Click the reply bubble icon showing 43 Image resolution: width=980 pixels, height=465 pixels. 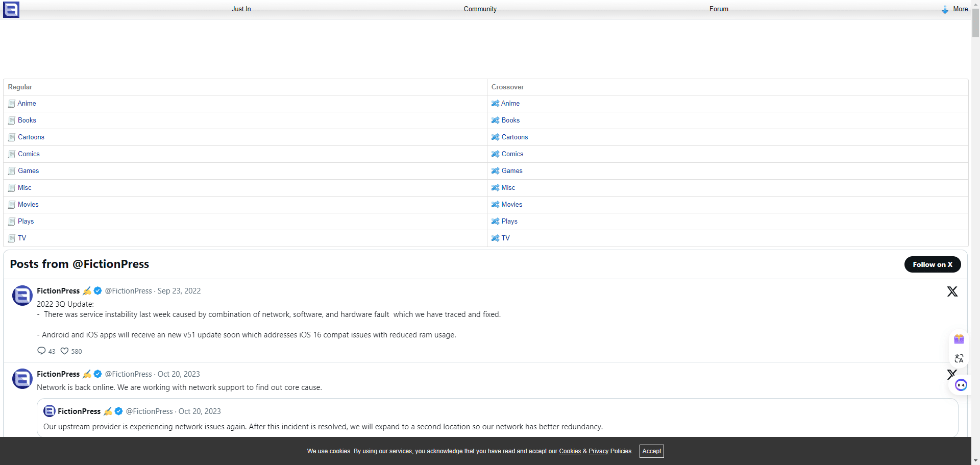coord(42,351)
